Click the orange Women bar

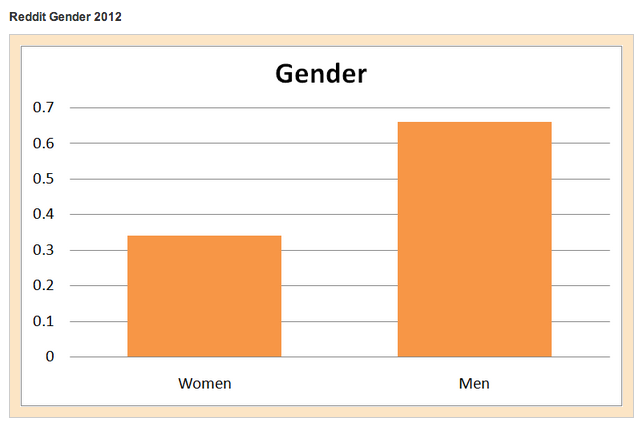(204, 296)
